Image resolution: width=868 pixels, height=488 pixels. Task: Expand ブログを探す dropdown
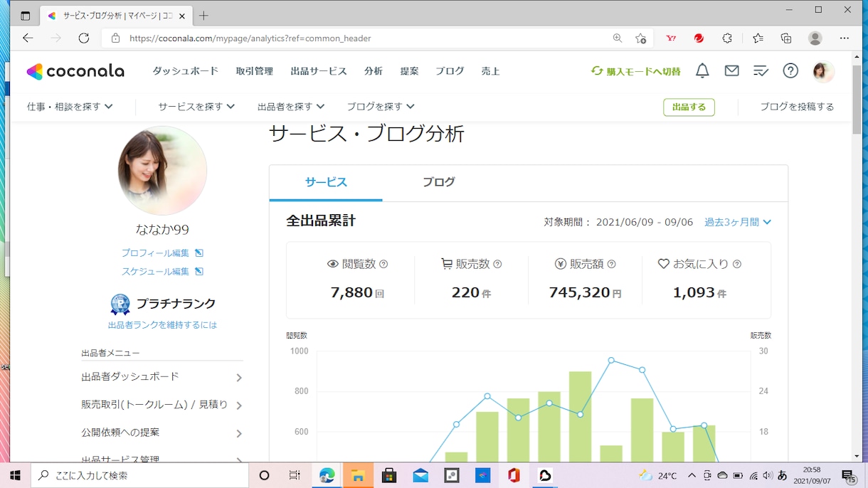click(x=381, y=107)
